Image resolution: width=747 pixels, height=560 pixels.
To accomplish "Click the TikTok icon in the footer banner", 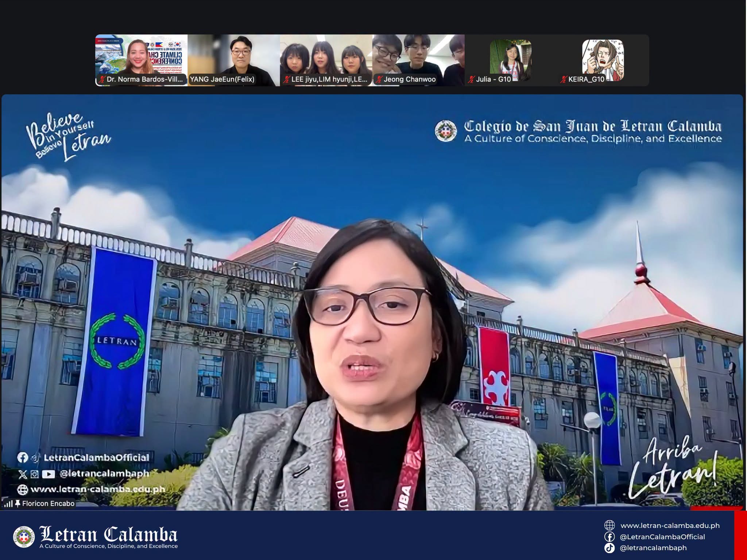I will (609, 548).
